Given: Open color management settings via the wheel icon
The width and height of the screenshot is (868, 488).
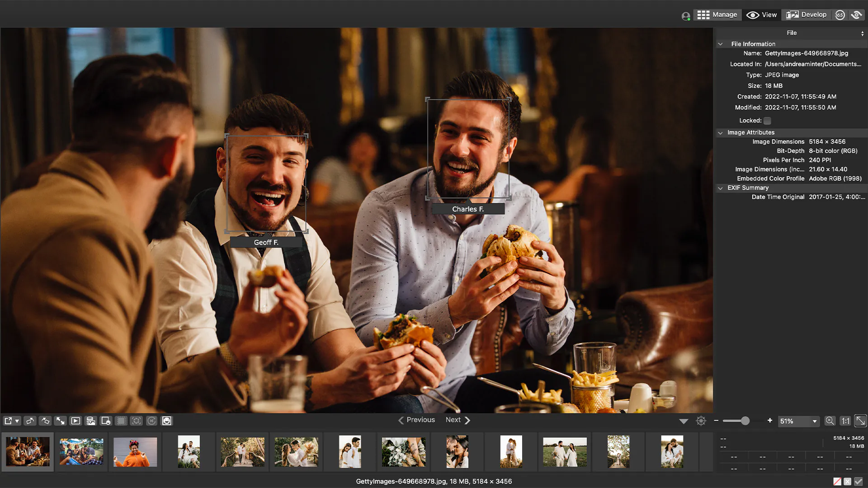Looking at the screenshot, I should (701, 421).
